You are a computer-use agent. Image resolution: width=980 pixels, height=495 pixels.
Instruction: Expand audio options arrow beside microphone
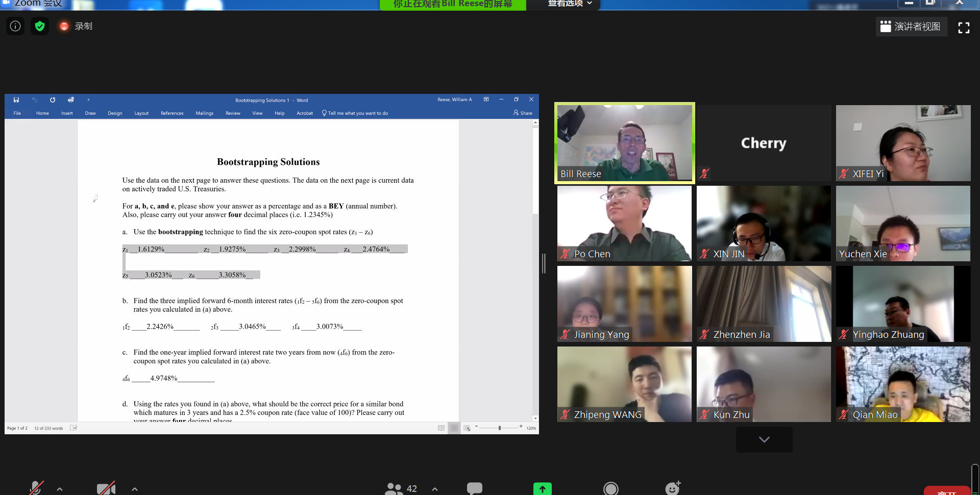click(x=60, y=489)
